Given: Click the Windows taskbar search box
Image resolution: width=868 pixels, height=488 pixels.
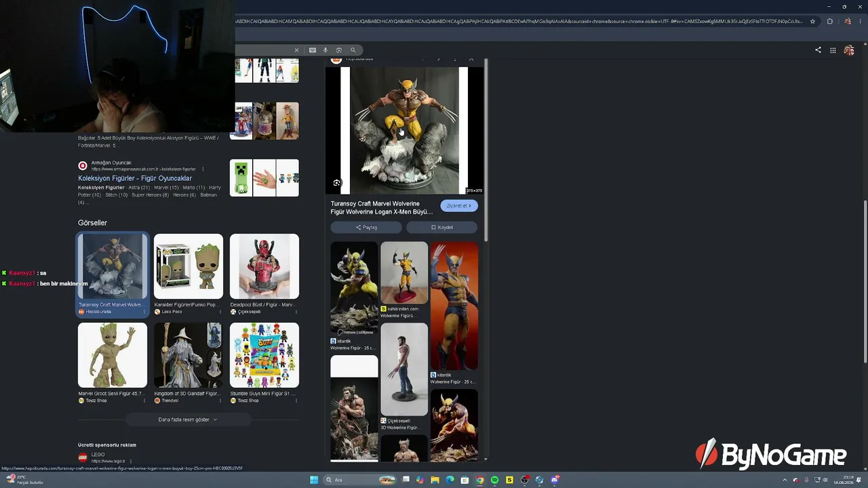Looking at the screenshot, I should [x=359, y=480].
